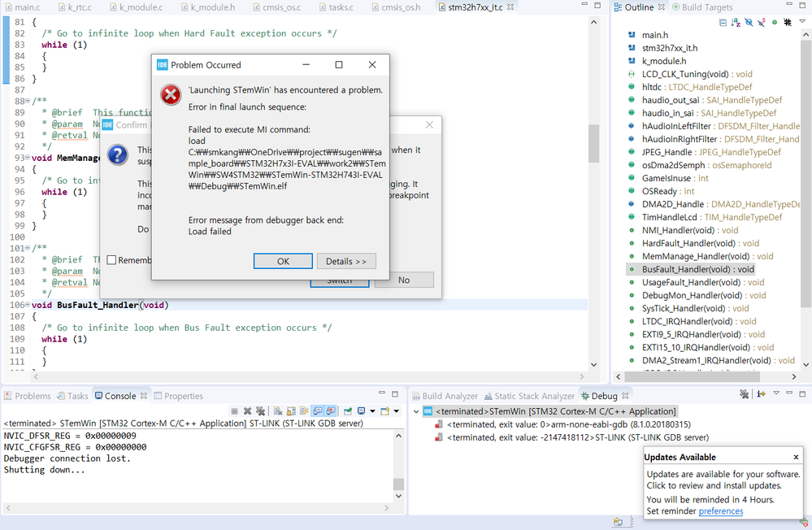Image resolution: width=812 pixels, height=530 pixels.
Task: Switch to k_rtc.c editor tab
Action: coord(74,7)
